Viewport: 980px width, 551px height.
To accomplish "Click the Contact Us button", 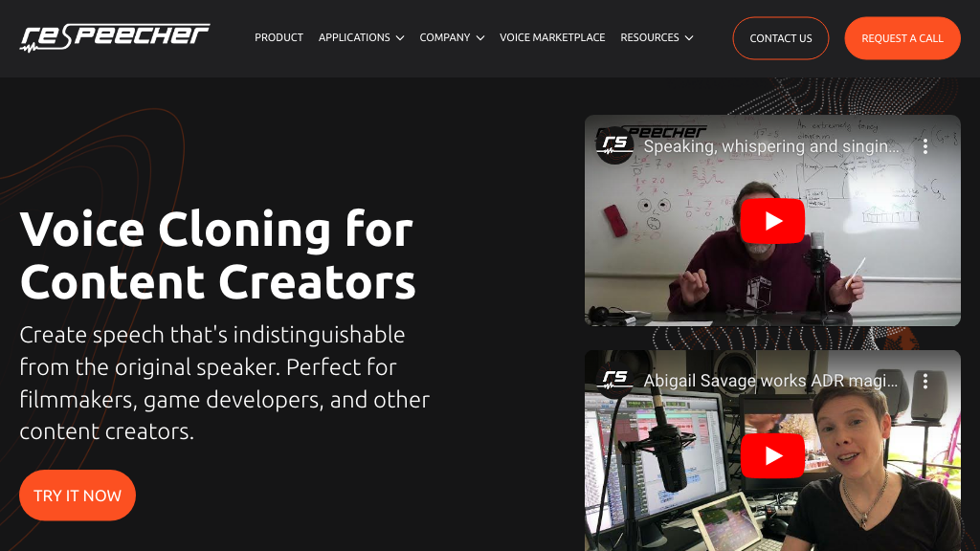I will (781, 38).
